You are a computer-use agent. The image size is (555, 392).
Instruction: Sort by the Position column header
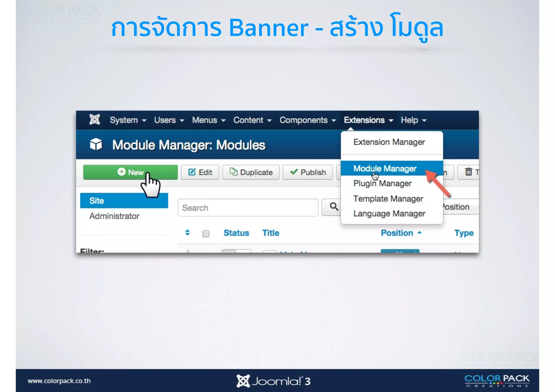click(x=401, y=233)
